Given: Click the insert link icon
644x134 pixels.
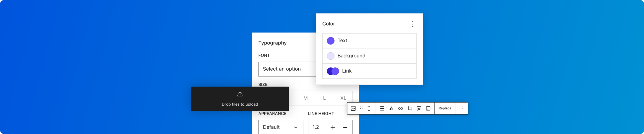Looking at the screenshot, I should (400, 108).
